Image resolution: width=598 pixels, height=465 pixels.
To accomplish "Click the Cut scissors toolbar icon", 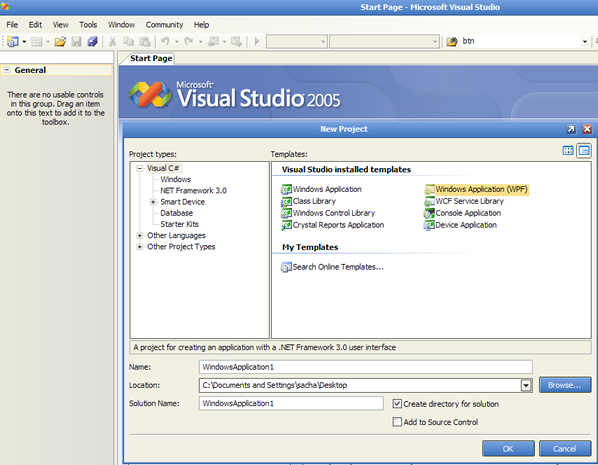I will pos(113,41).
